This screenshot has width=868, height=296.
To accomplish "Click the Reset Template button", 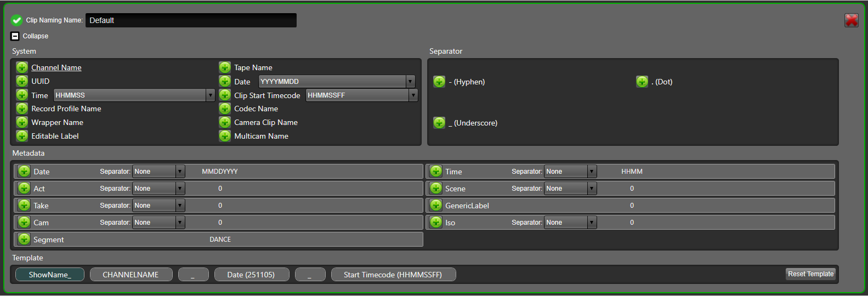I will [x=810, y=274].
